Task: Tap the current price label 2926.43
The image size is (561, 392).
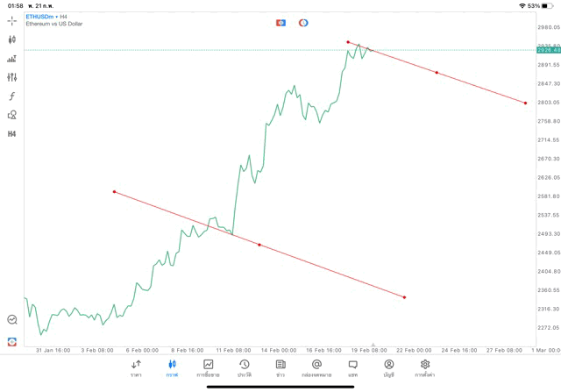Action: click(549, 50)
